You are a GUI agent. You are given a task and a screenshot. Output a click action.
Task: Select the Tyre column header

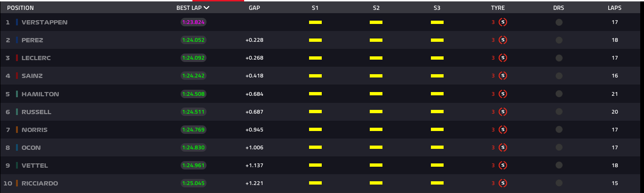(498, 8)
